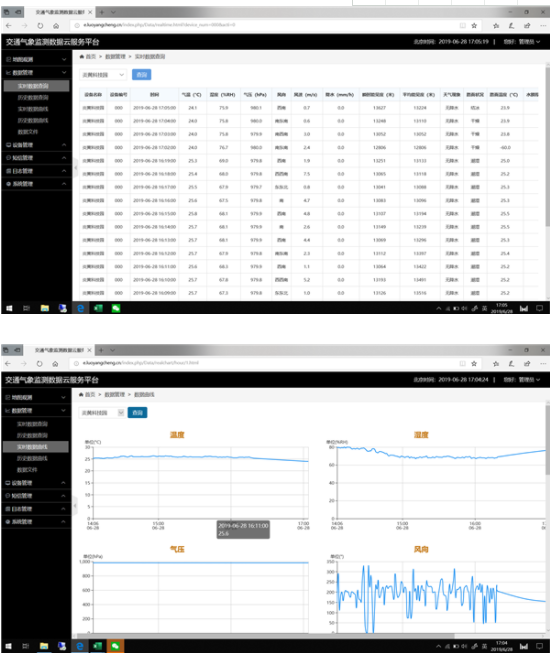Click the reading view icon in the table-view address bar
The height and width of the screenshot is (653, 550).
click(463, 26)
